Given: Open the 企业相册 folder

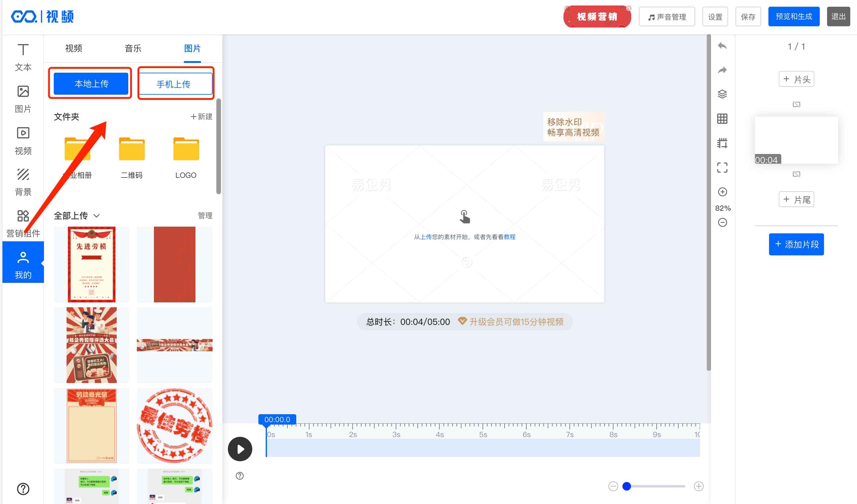Looking at the screenshot, I should coord(78,158).
